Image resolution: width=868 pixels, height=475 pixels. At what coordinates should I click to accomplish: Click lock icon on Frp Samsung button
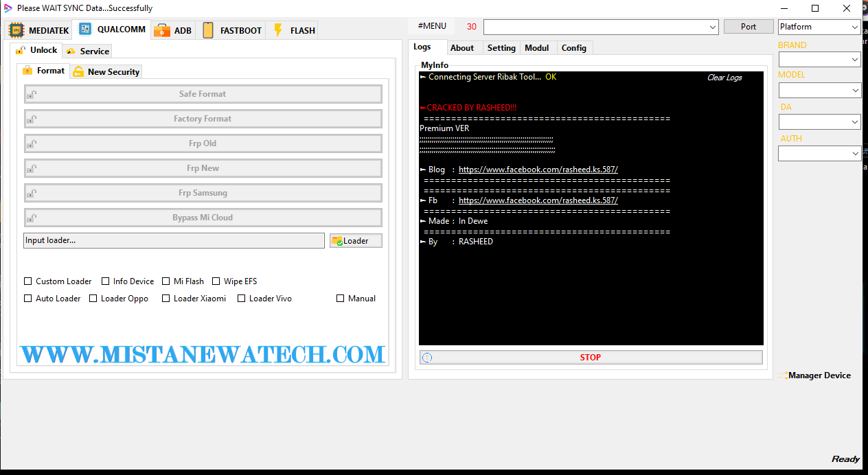[x=32, y=193]
